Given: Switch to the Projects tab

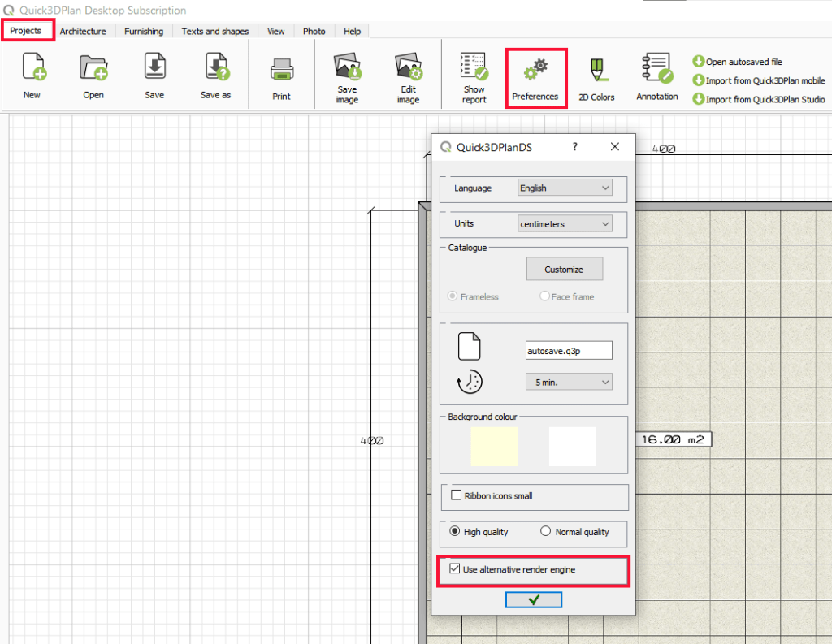Looking at the screenshot, I should pyautogui.click(x=26, y=30).
